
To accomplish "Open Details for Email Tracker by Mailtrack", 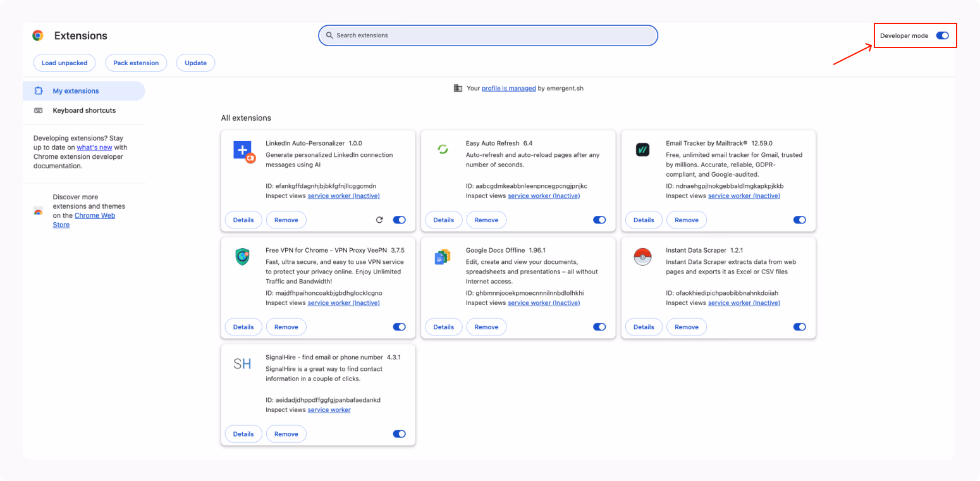I will coord(644,220).
